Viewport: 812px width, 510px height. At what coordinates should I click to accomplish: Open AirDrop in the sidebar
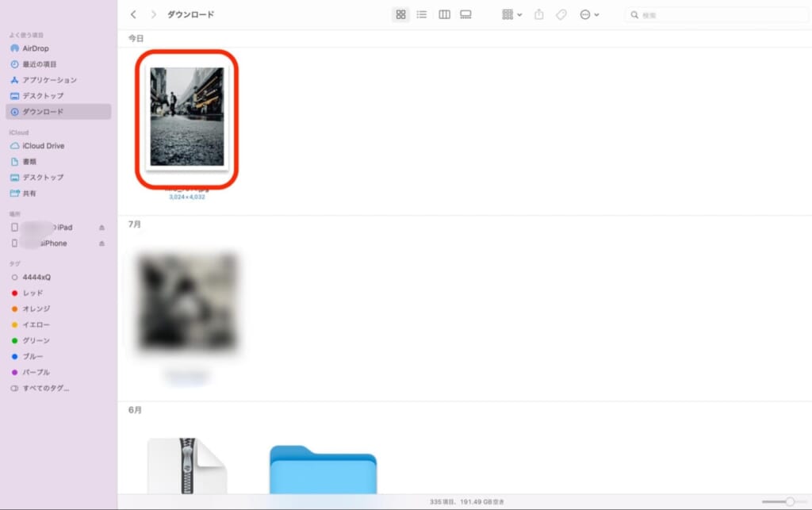(x=58, y=48)
